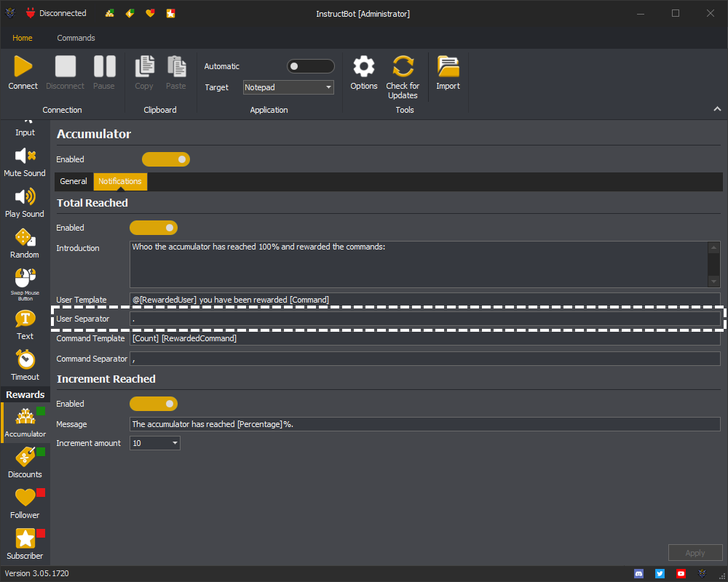
Task: Open Twitter link in status bar
Action: click(x=660, y=574)
